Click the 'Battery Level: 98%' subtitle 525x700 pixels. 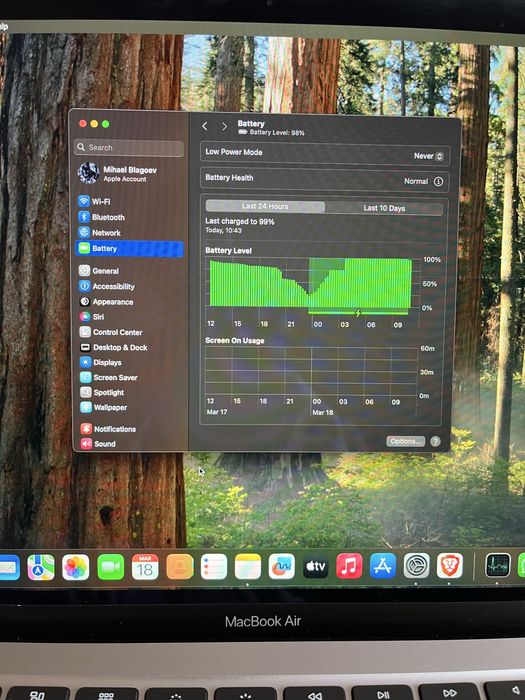[277, 133]
